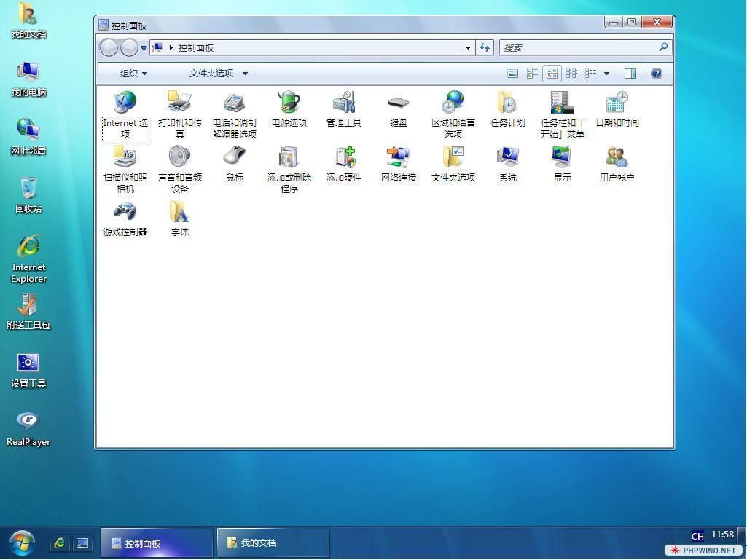
Task: Click Show Desktop quick launch icon
Action: click(x=82, y=543)
